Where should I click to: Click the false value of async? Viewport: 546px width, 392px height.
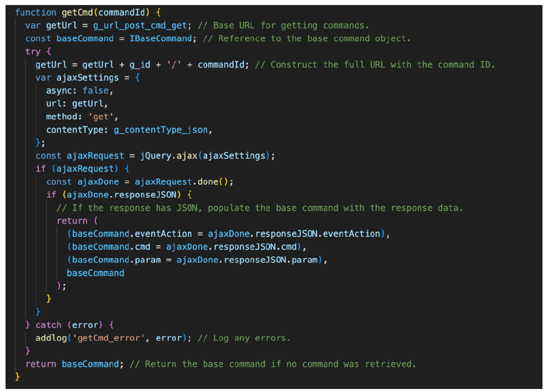pyautogui.click(x=96, y=91)
